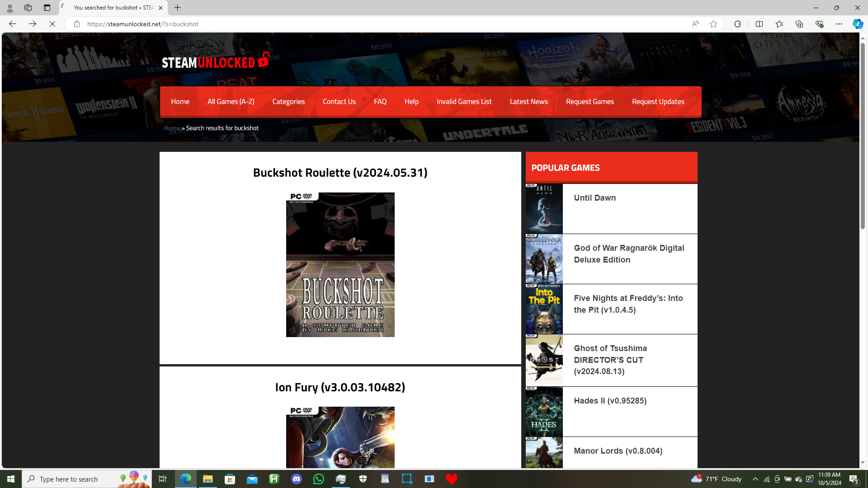
Task: Open Tab actions menu icon
Action: point(47,8)
